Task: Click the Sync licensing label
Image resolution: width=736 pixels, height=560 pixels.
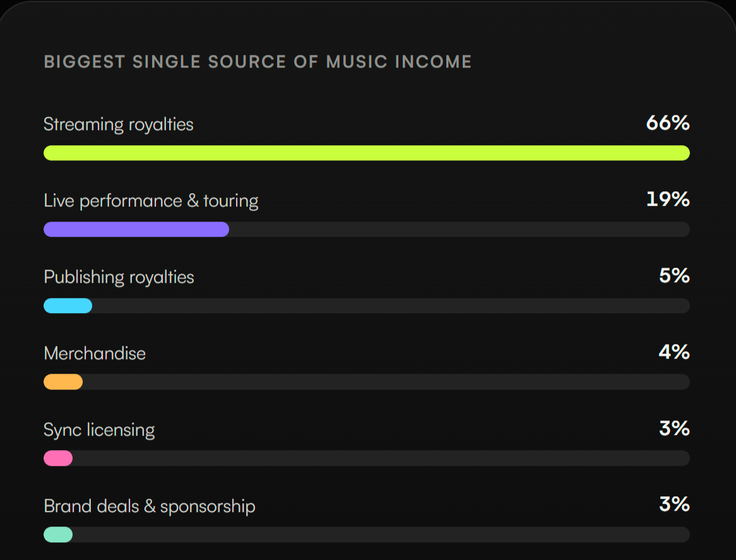Action: coord(99,431)
